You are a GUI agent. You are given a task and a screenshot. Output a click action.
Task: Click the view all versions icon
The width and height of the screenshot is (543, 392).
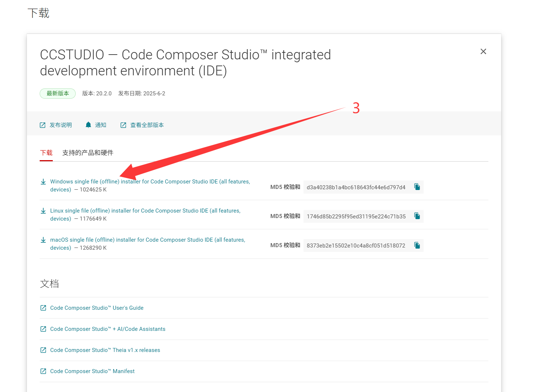(123, 125)
